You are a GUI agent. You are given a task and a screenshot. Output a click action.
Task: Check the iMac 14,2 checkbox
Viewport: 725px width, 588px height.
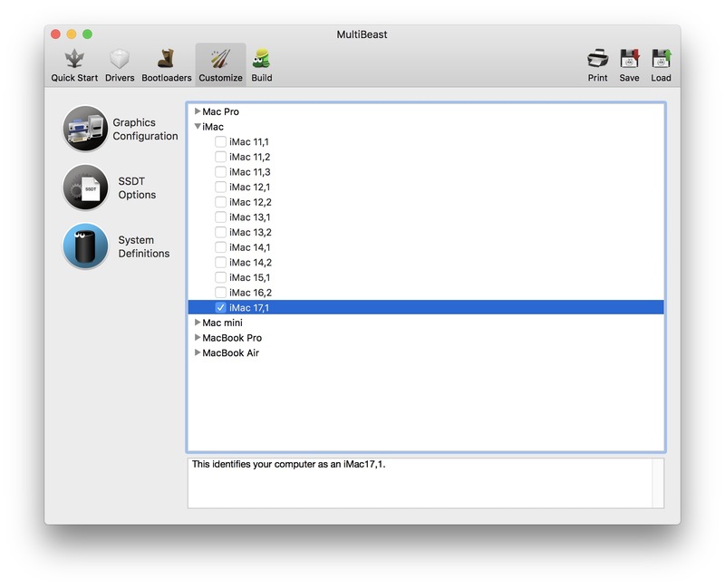220,262
